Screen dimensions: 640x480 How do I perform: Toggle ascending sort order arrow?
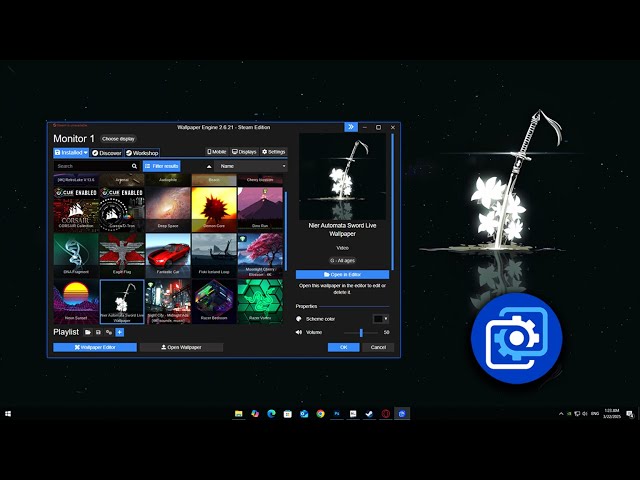[x=209, y=166]
